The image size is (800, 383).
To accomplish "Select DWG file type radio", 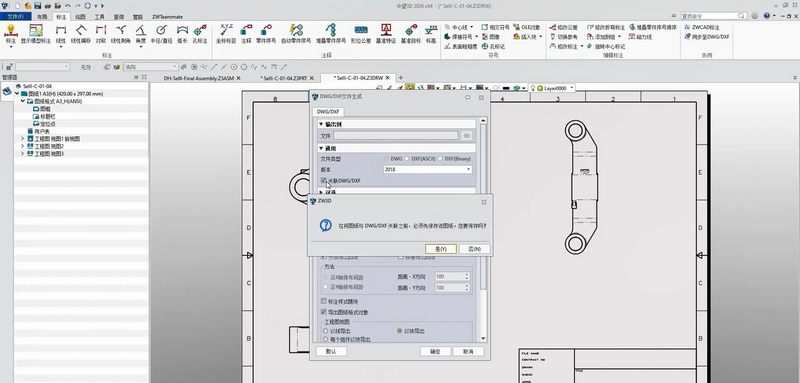I will 386,159.
